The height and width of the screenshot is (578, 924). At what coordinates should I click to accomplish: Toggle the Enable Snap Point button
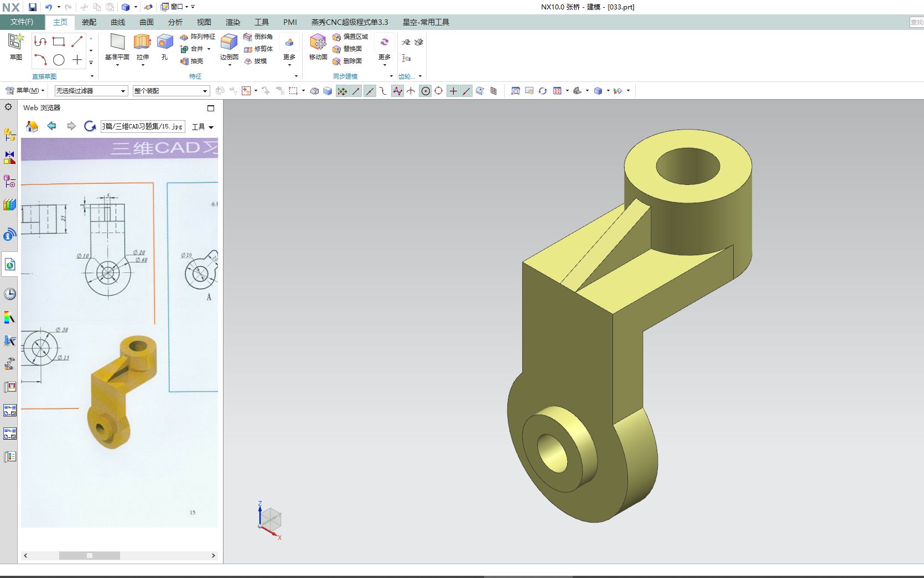click(342, 91)
